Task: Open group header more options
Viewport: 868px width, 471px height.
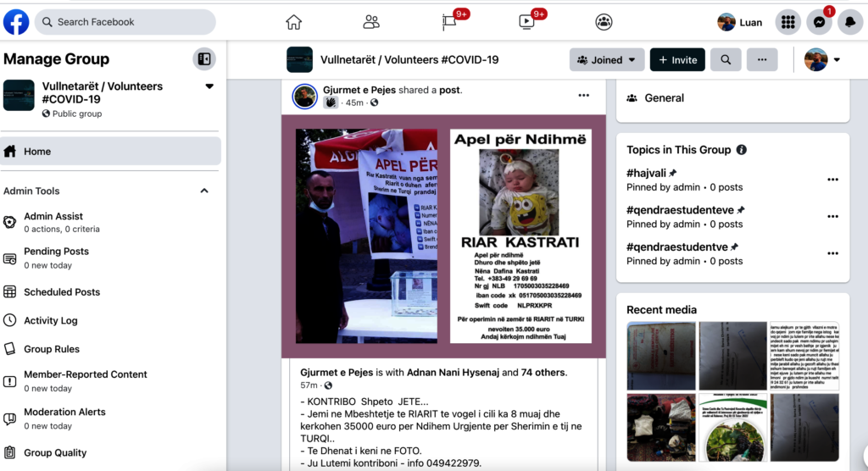Action: (x=762, y=60)
